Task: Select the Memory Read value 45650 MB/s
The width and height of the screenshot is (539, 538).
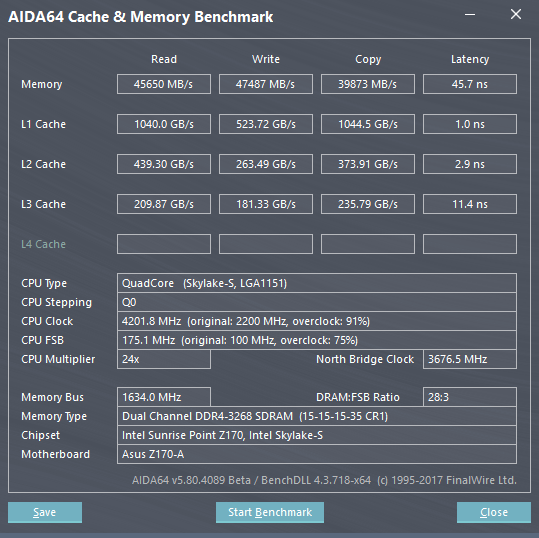Action: pos(164,84)
